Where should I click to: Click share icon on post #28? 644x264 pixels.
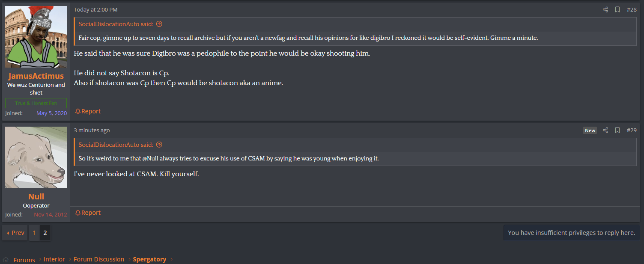click(x=605, y=9)
